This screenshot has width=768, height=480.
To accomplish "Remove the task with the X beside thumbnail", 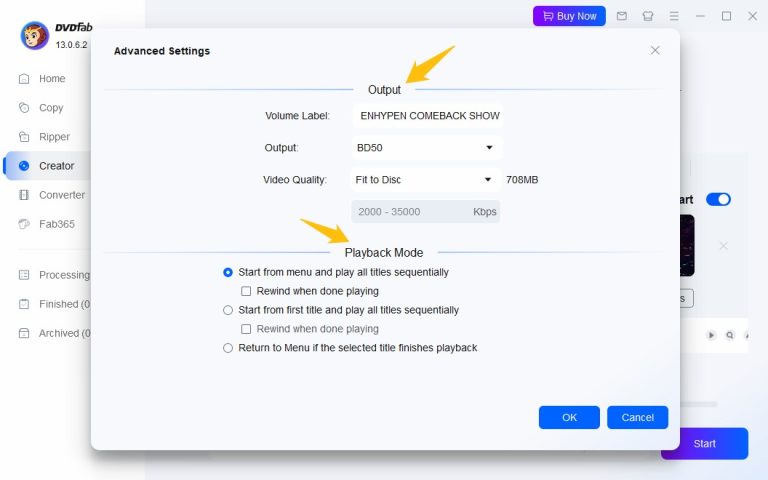I will pos(723,246).
